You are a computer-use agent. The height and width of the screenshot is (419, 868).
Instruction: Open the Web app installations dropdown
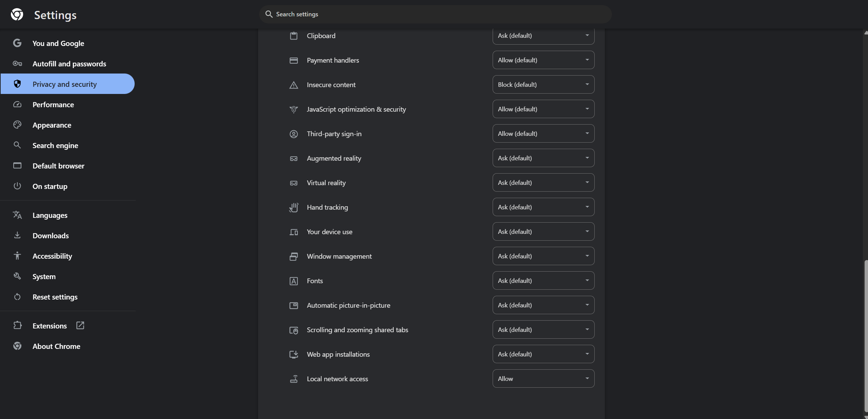543,354
